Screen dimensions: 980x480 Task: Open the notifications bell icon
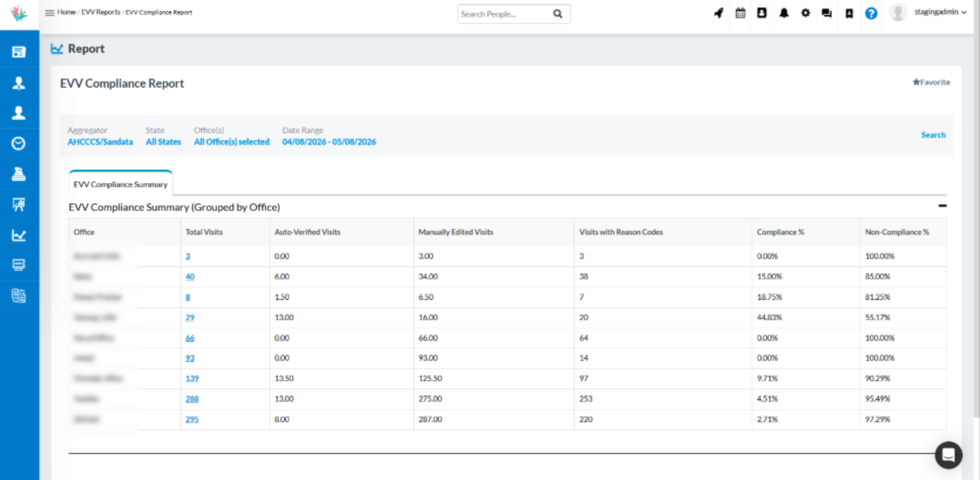click(784, 13)
